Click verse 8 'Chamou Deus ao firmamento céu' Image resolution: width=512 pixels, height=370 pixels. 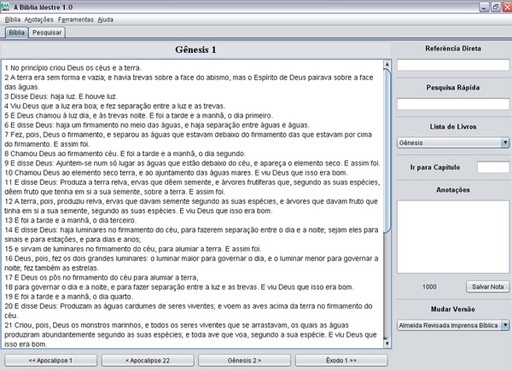click(125, 154)
